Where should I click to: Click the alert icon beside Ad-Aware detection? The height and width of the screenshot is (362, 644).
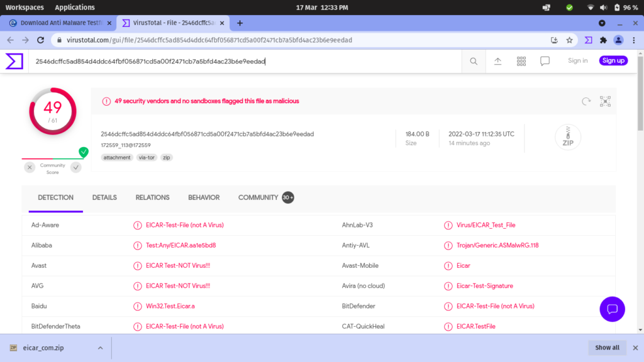tap(138, 226)
